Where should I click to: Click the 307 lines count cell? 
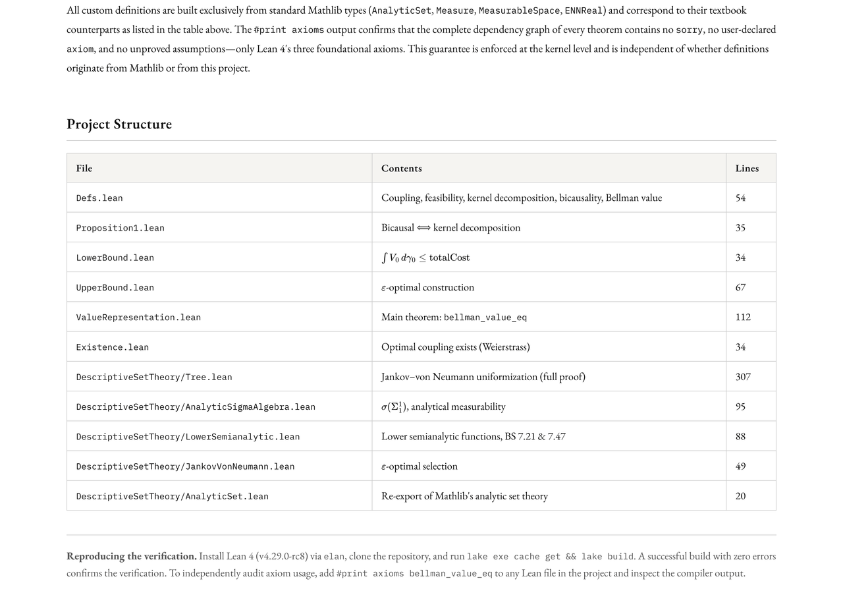[743, 377]
